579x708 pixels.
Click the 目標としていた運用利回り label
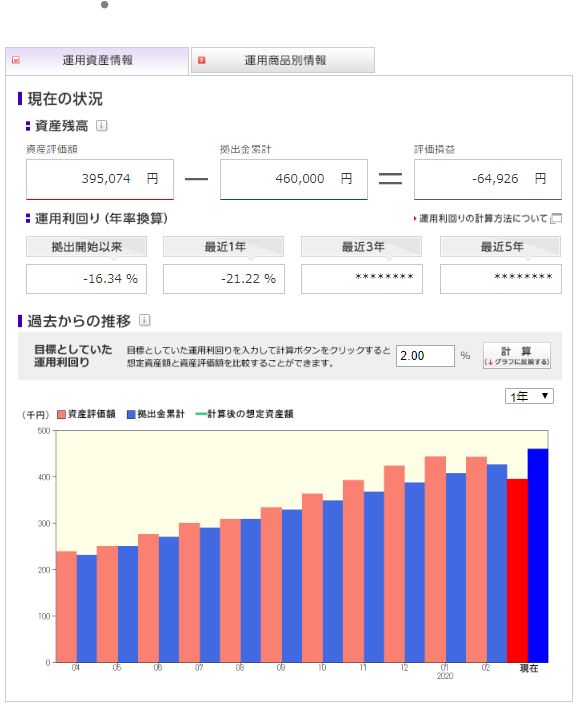[73, 356]
